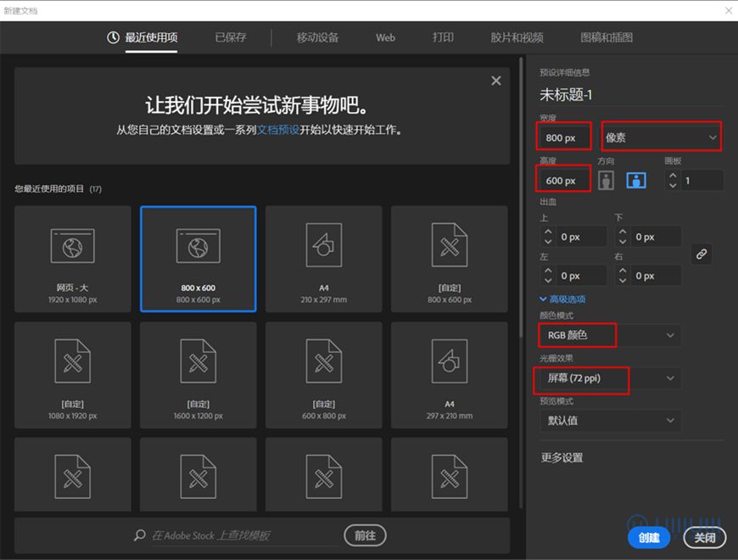Image resolution: width=738 pixels, height=560 pixels.
Task: Click the clock icon on 最近使用项 tab
Action: pyautogui.click(x=113, y=37)
